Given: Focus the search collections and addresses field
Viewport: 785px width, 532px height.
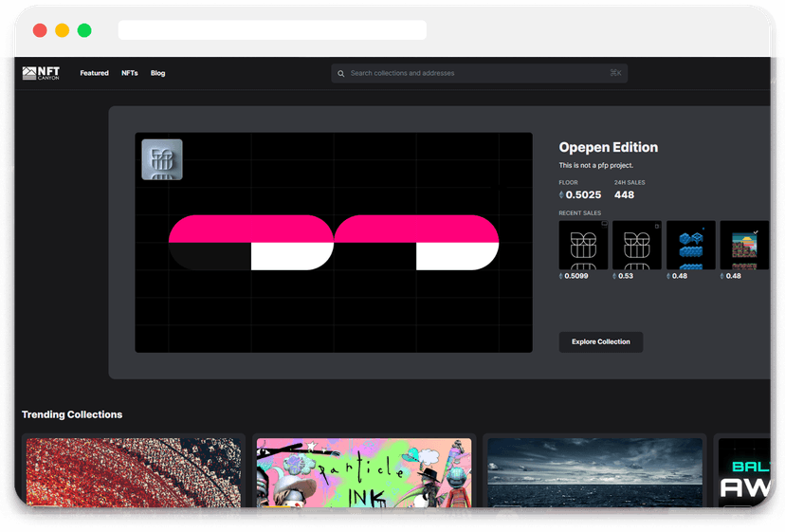Looking at the screenshot, I should 474,73.
